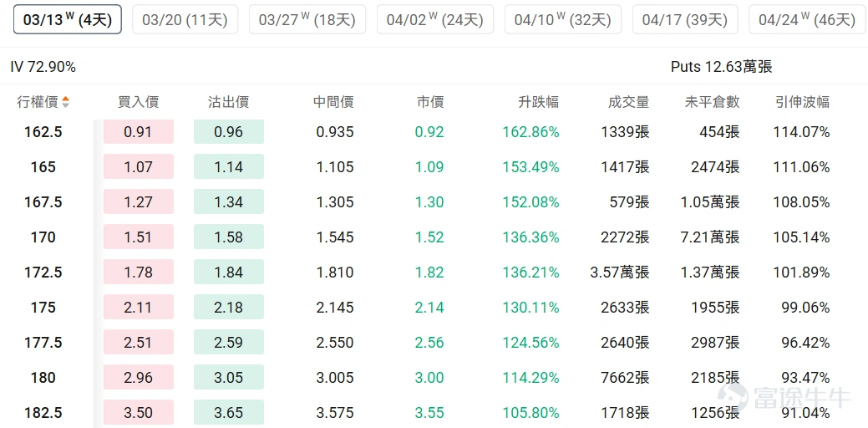Click the Puts 12.63萬張 label

point(721,67)
